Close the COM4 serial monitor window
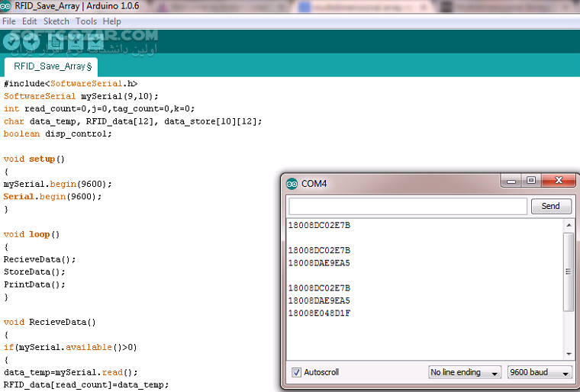The height and width of the screenshot is (392, 580). 559,181
